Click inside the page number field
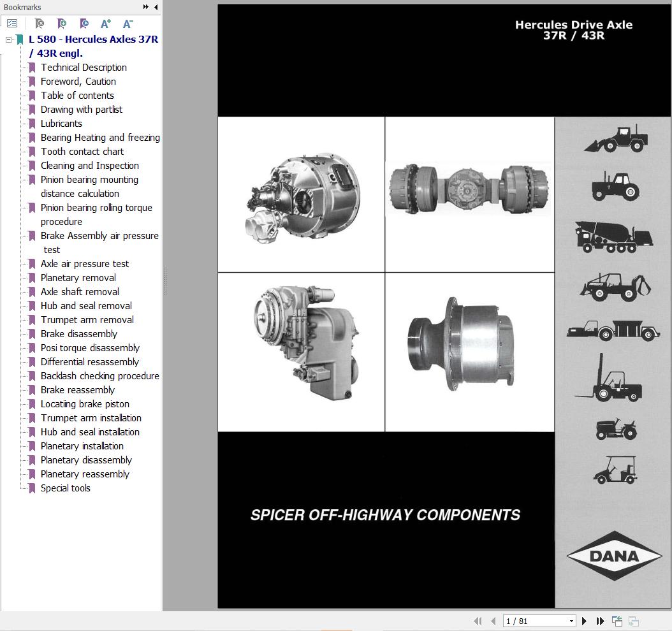The image size is (672, 631). tap(529, 621)
